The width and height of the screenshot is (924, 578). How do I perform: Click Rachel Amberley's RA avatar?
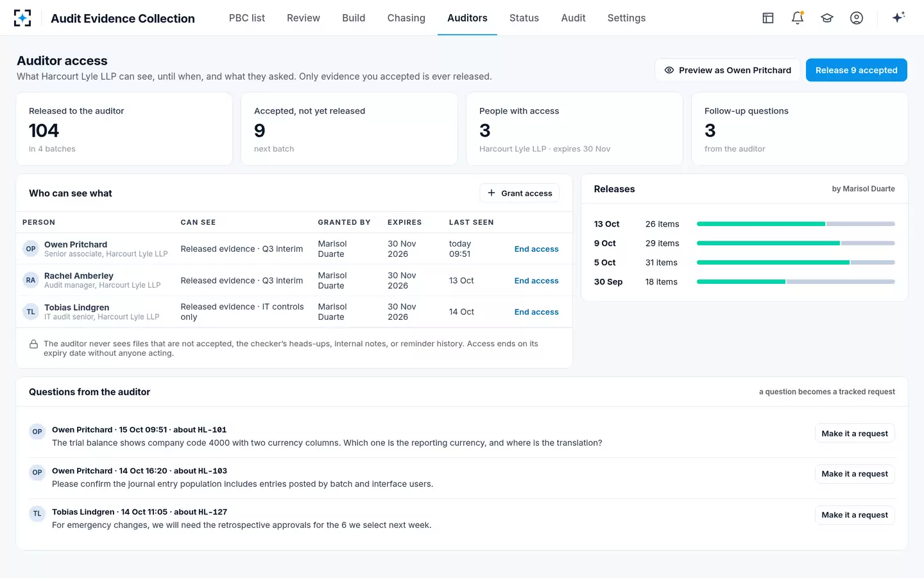31,280
